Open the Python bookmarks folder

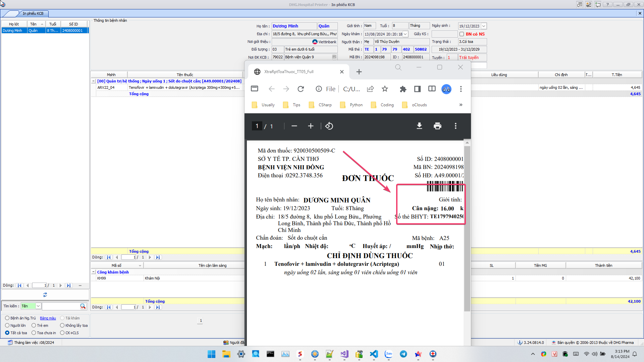[x=351, y=105]
